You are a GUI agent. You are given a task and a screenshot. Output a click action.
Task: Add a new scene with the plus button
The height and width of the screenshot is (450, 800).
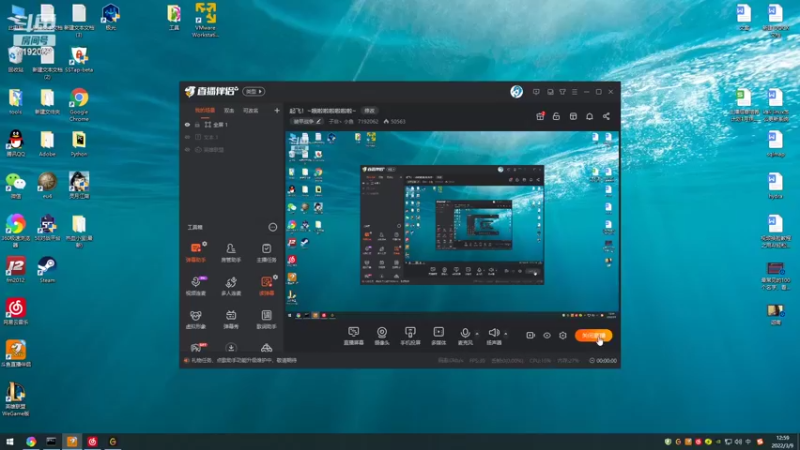pyautogui.click(x=277, y=110)
